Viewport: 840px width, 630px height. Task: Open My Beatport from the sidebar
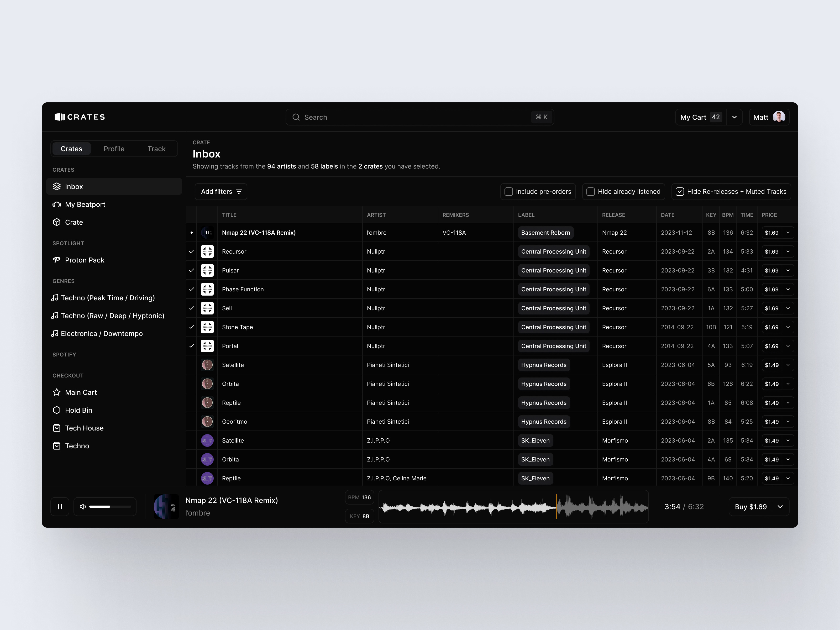click(x=85, y=204)
